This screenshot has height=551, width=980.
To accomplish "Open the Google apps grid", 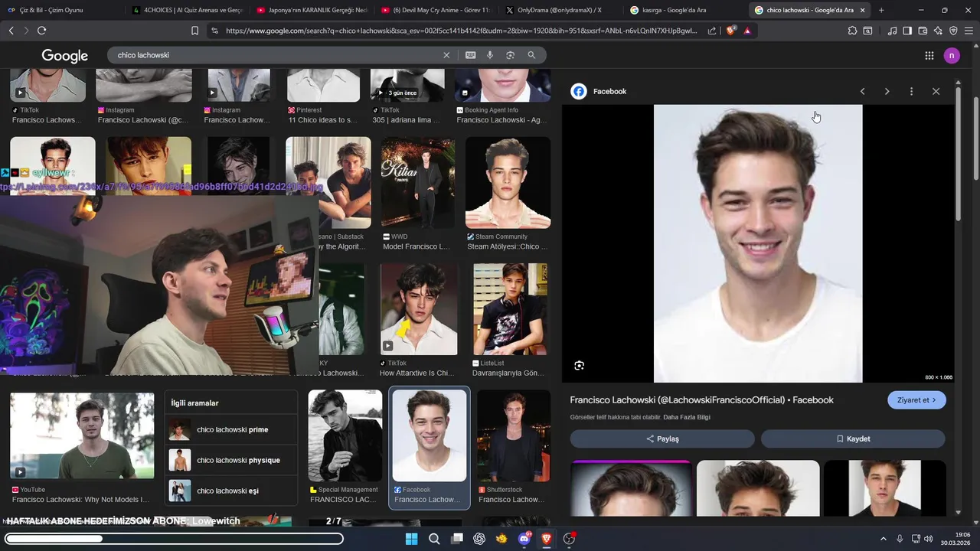I will (x=929, y=55).
